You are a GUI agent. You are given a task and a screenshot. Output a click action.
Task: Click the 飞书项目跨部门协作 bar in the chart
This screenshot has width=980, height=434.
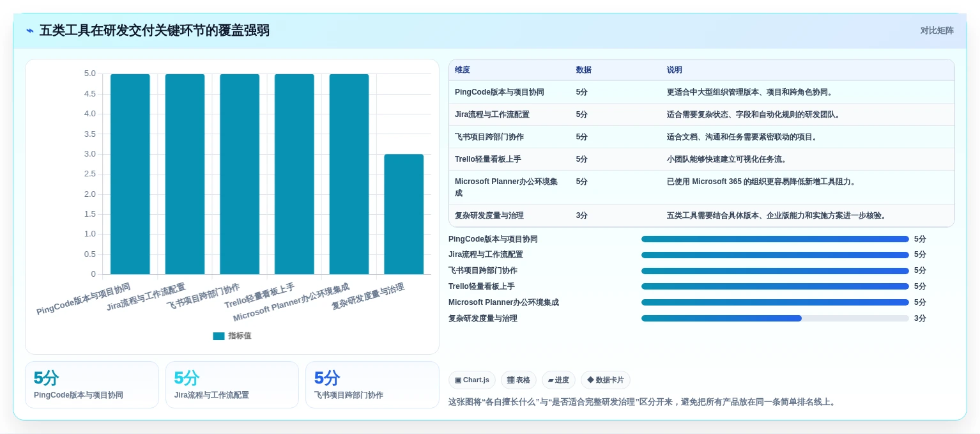click(x=240, y=174)
